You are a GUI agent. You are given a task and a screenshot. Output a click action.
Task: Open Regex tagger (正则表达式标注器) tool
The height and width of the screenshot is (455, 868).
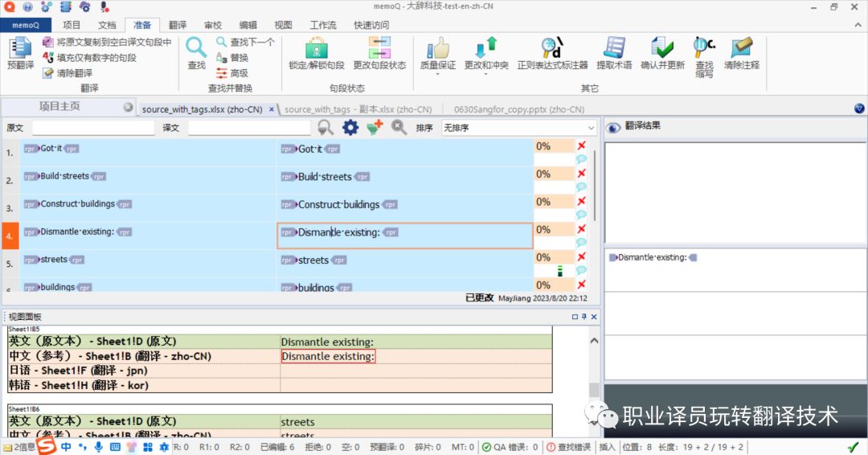coord(552,53)
